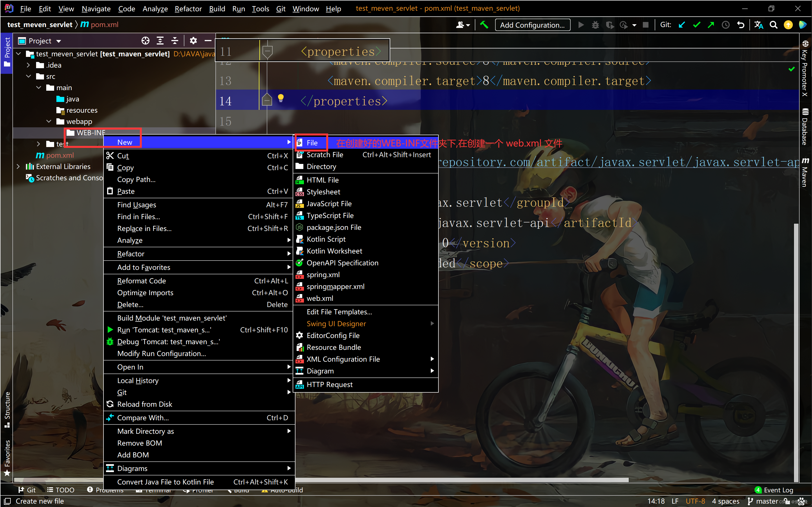Collapse the webapp folder
The width and height of the screenshot is (812, 507).
pos(49,121)
